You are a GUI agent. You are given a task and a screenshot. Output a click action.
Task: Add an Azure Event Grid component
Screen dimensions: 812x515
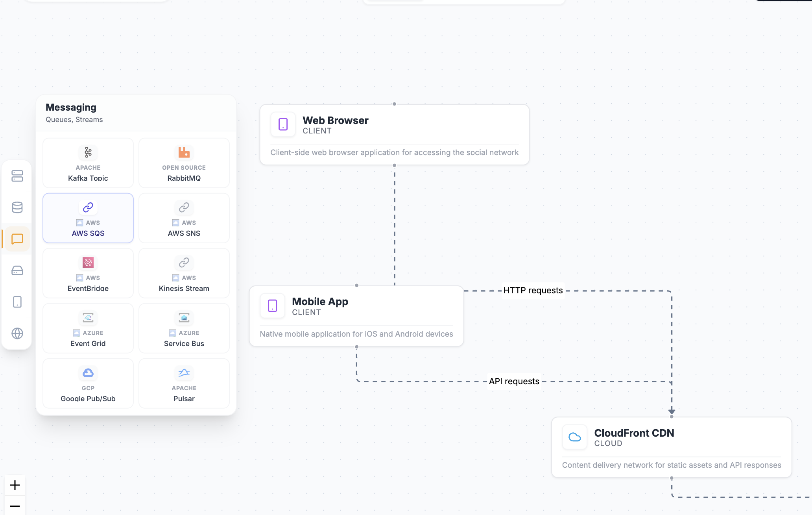pos(88,328)
